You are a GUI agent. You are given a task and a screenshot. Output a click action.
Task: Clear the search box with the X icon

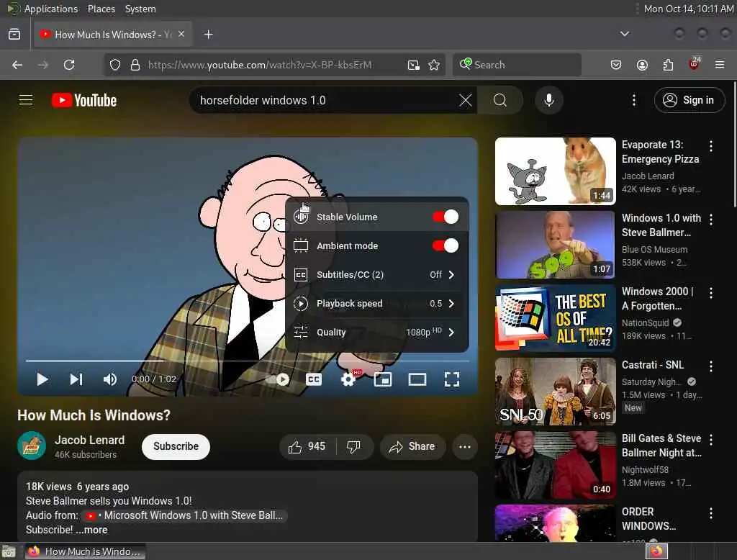click(x=466, y=100)
